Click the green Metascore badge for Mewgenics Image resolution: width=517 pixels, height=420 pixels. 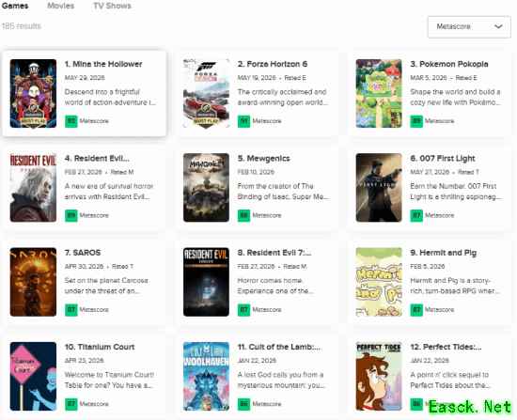tap(243, 215)
